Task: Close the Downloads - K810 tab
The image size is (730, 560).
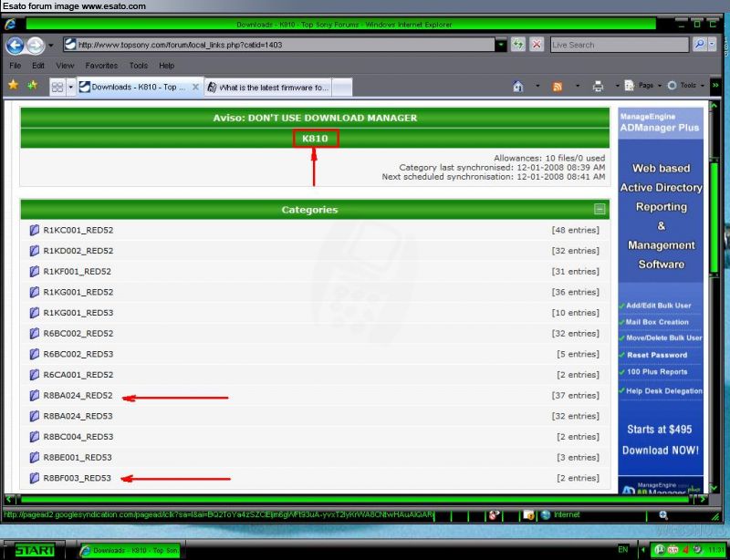Action: click(x=195, y=87)
